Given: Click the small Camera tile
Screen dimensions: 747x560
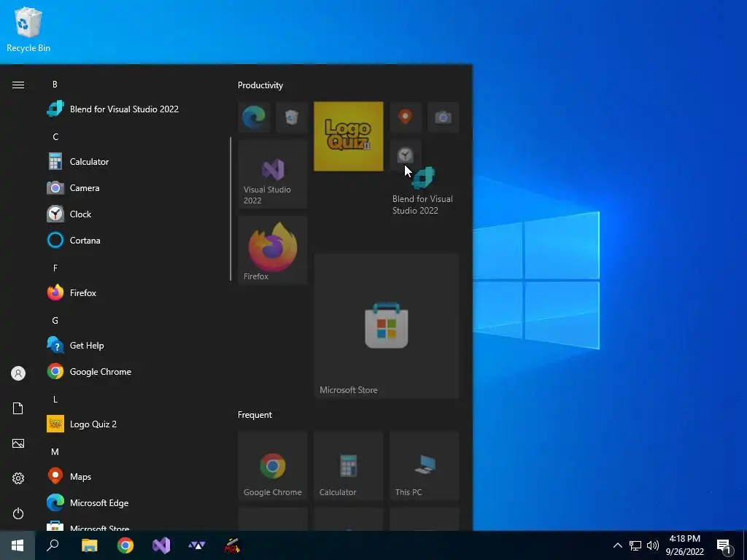Looking at the screenshot, I should [444, 117].
